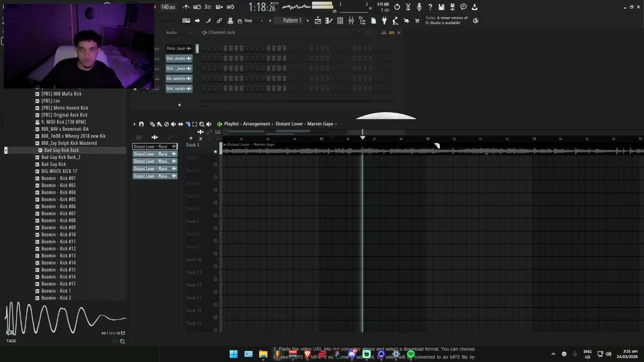The width and height of the screenshot is (644, 362).
Task: Click the download content library icon
Action: pyautogui.click(x=474, y=7)
